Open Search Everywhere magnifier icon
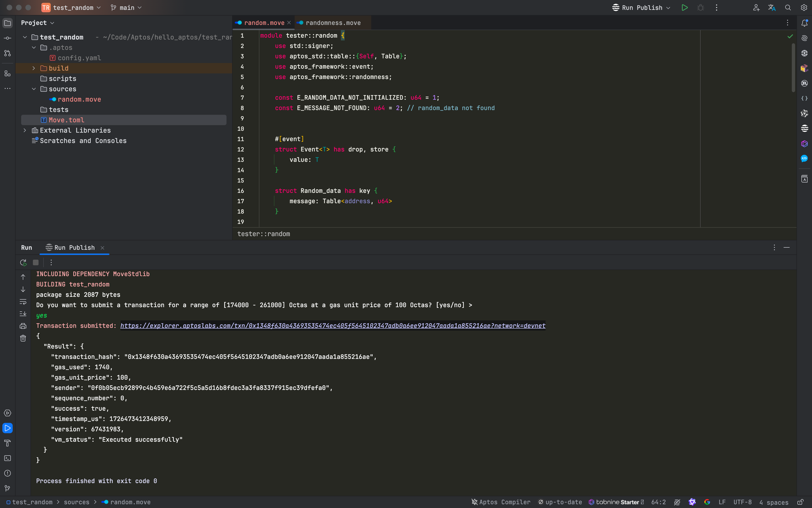The image size is (812, 508). point(788,8)
